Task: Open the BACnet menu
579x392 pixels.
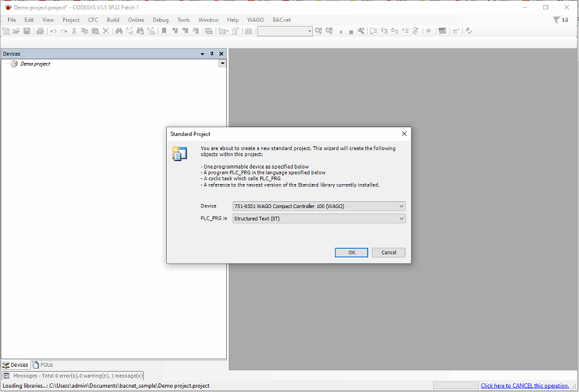Action: click(282, 20)
